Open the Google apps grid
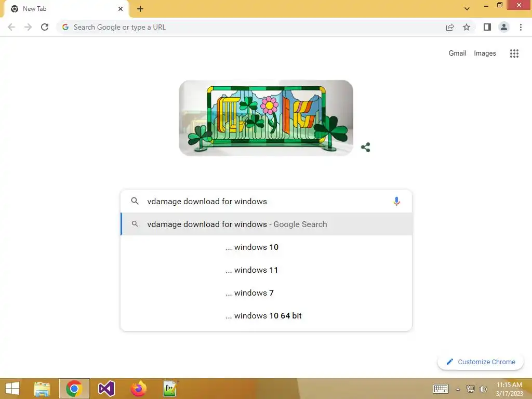The width and height of the screenshot is (532, 399). click(x=514, y=54)
